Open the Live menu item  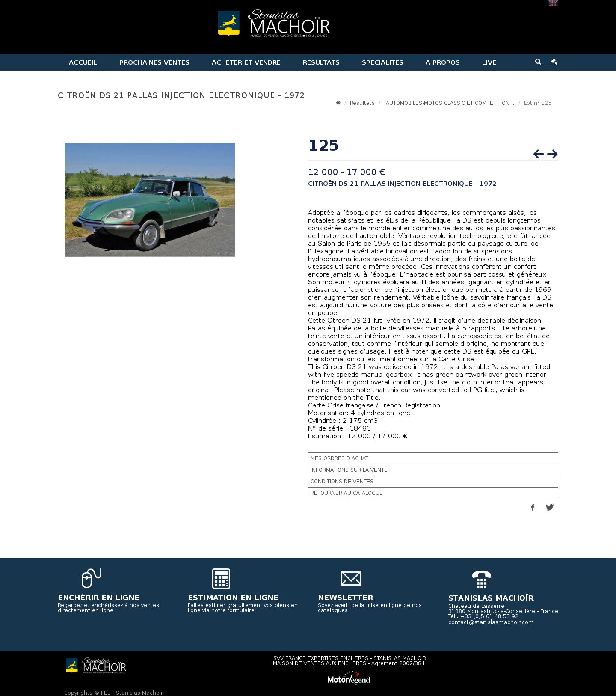(x=489, y=62)
